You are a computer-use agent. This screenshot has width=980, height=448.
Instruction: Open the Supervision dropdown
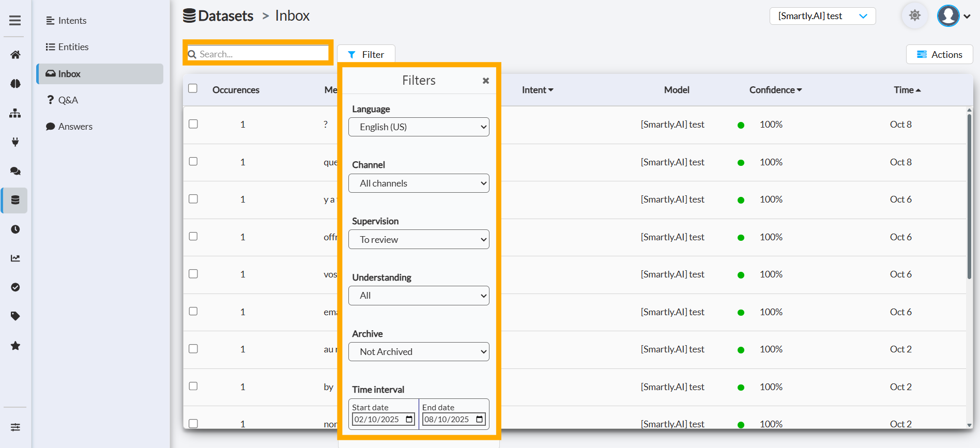[419, 239]
